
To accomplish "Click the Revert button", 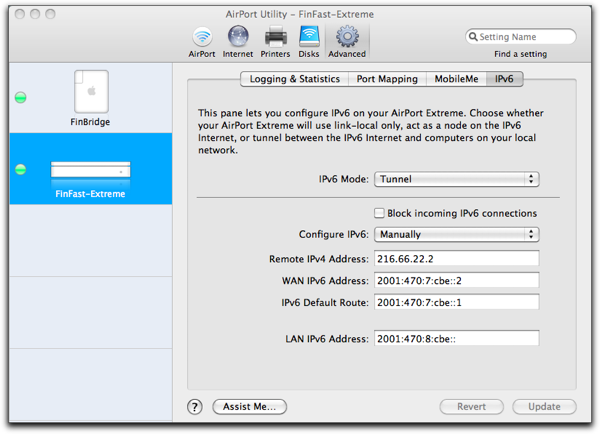I will (x=471, y=406).
